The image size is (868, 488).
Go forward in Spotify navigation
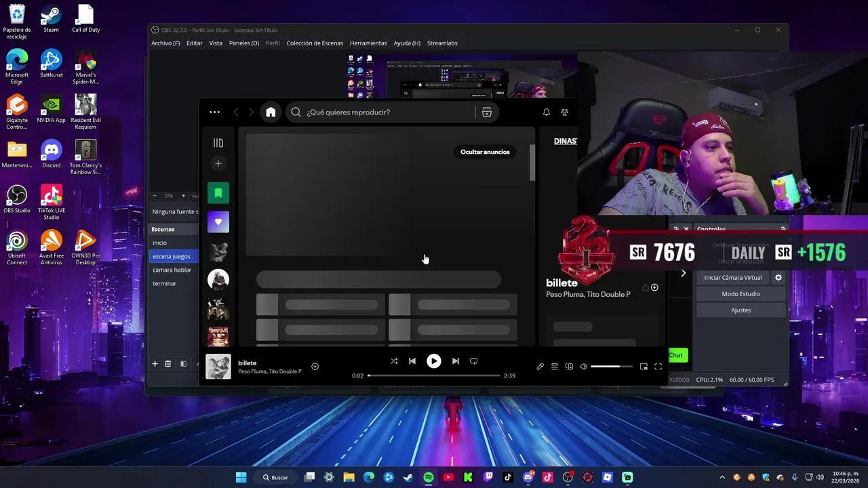[x=251, y=112]
